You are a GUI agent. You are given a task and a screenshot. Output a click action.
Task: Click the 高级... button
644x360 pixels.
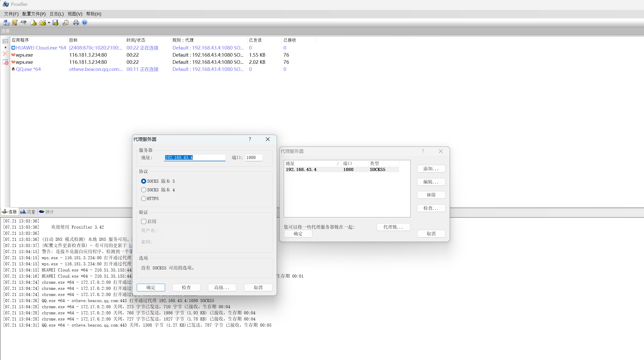pyautogui.click(x=222, y=288)
